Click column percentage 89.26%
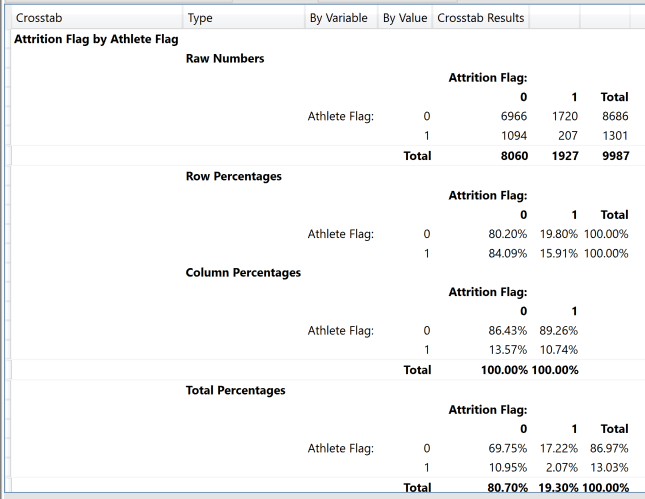Screen dimensions: 645x499 coord(559,330)
